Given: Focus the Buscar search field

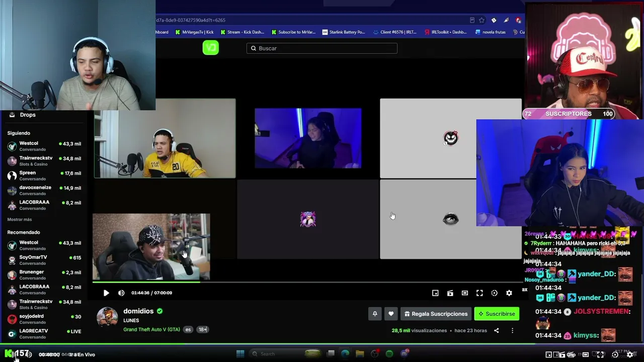Looking at the screenshot, I should pos(322,48).
